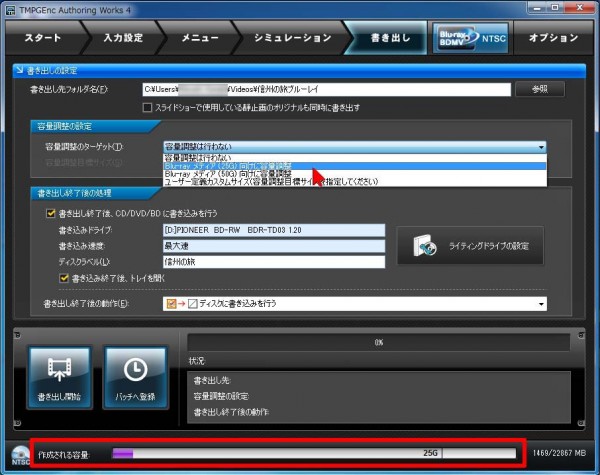This screenshot has height=475, width=600.
Task: Click the 書き出し終了後の動作: status line
Action: click(231, 413)
